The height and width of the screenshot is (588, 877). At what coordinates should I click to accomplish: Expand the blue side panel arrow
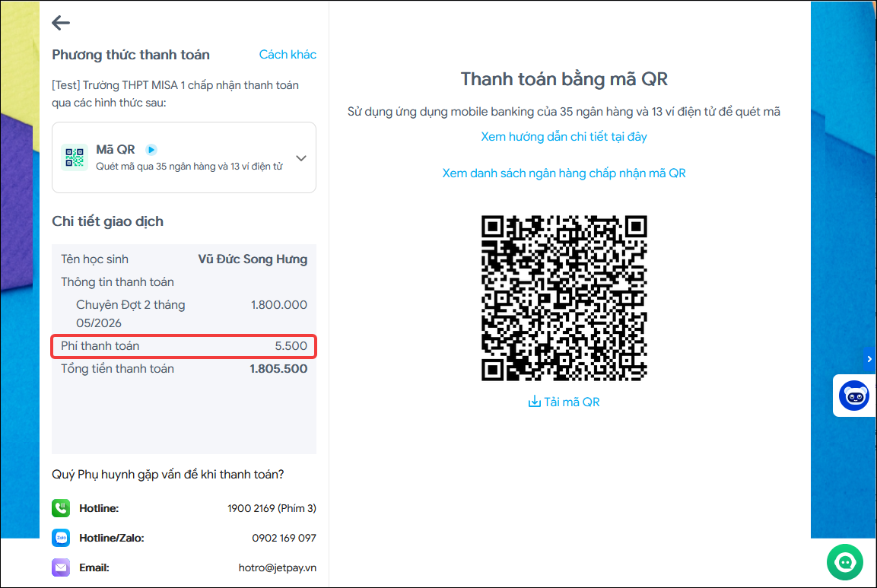869,359
